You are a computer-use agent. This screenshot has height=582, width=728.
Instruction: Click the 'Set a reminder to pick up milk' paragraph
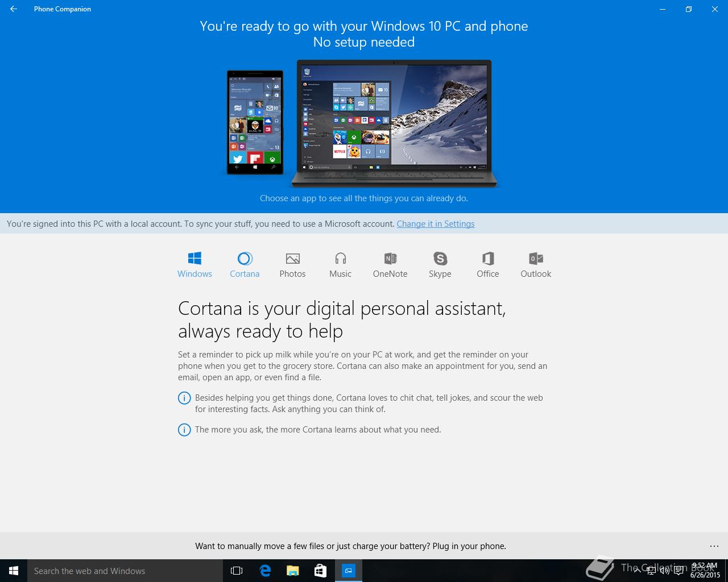tap(363, 366)
